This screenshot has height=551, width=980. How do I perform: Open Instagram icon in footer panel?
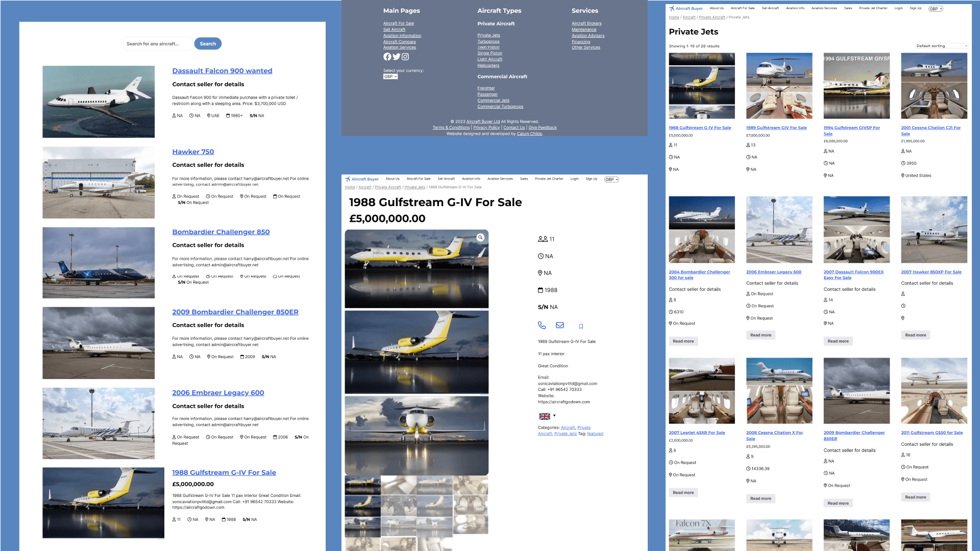(x=405, y=57)
